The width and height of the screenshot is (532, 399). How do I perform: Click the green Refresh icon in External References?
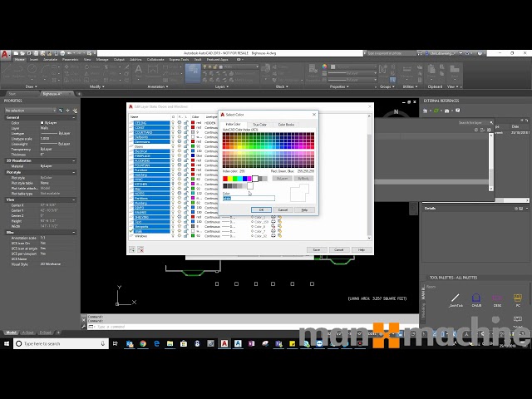point(436,111)
